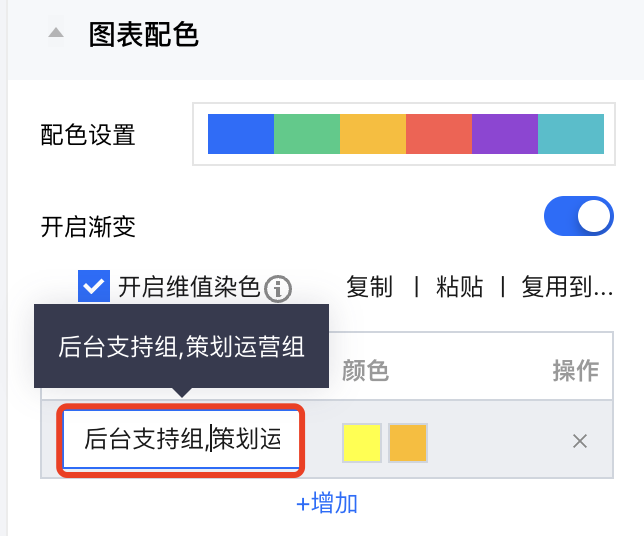Click 复制 to copy dimension colors

(x=369, y=288)
